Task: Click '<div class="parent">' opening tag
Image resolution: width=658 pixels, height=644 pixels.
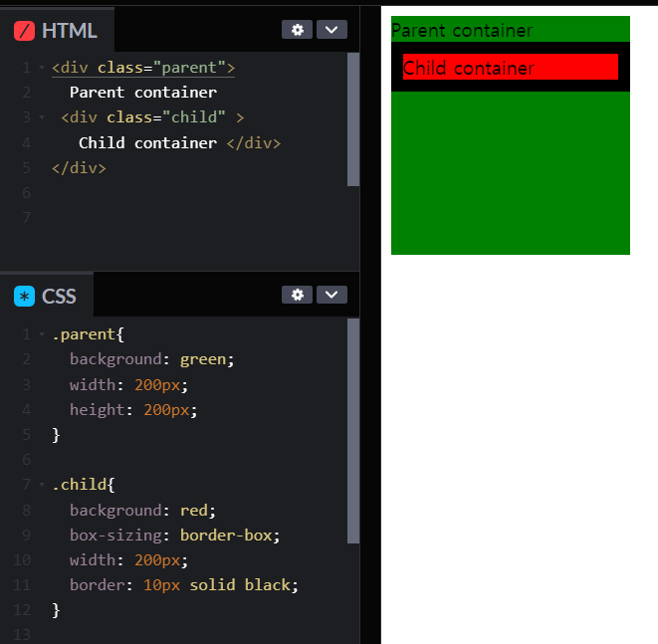Action: click(x=143, y=68)
